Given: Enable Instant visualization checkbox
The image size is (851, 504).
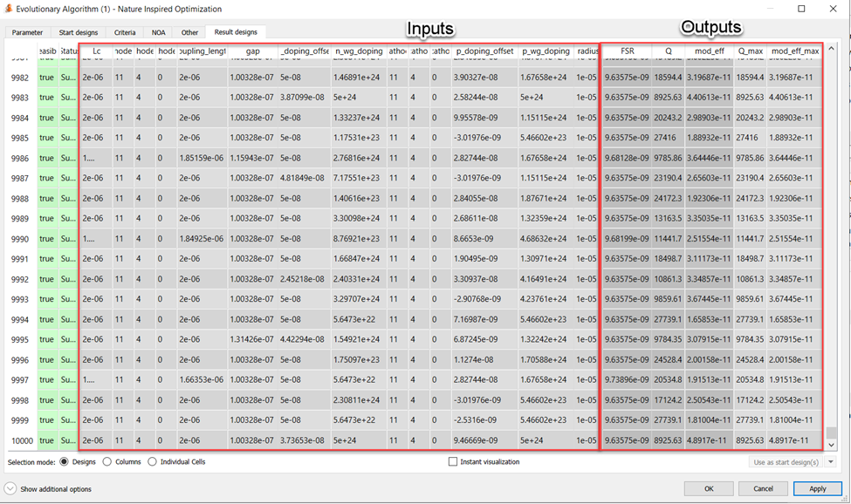Looking at the screenshot, I should point(453,462).
